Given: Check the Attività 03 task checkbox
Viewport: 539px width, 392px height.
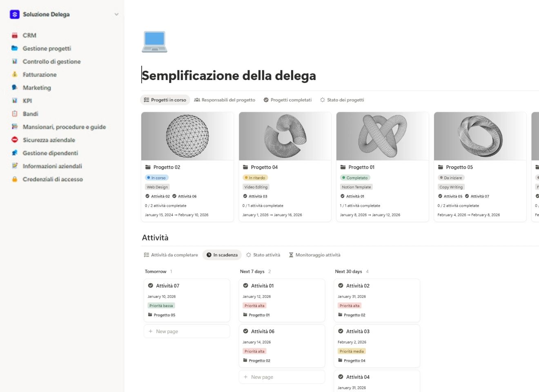Looking at the screenshot, I should point(341,331).
